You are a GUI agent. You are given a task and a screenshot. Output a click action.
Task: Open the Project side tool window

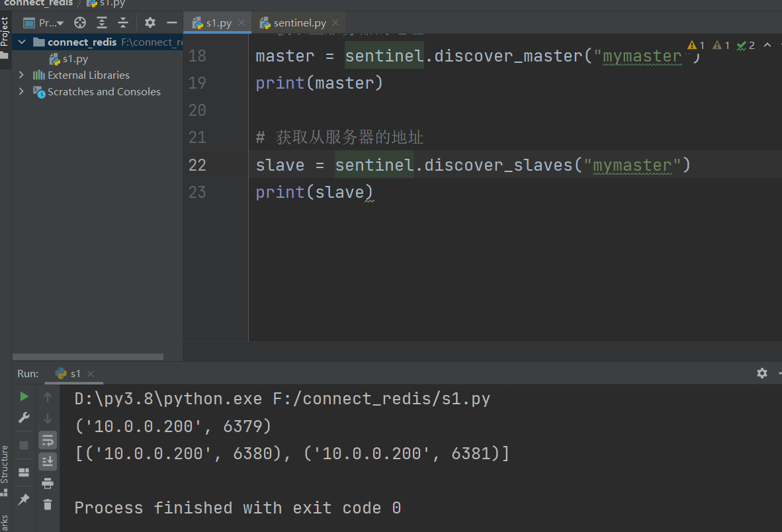point(5,37)
